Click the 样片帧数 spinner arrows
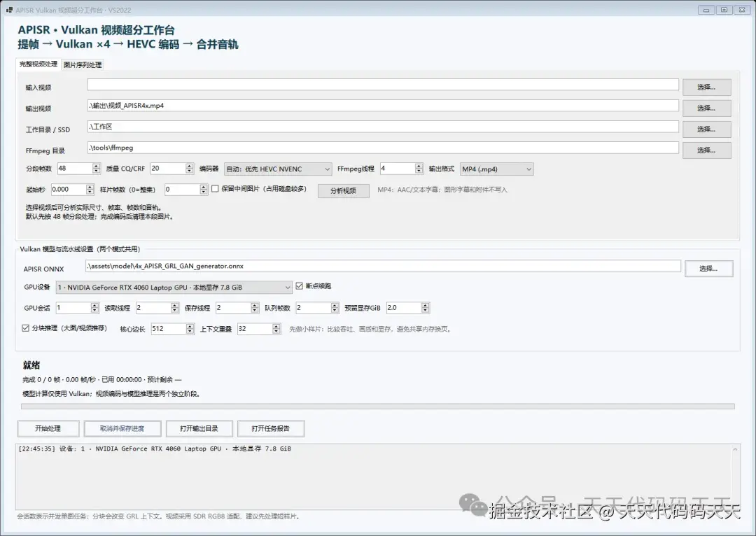Screen dimensions: 756x536 pos(204,190)
